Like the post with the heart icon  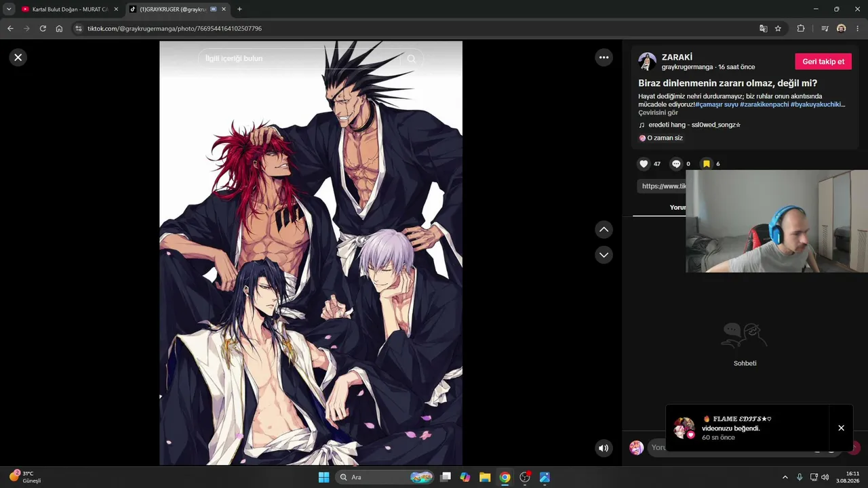[644, 164]
